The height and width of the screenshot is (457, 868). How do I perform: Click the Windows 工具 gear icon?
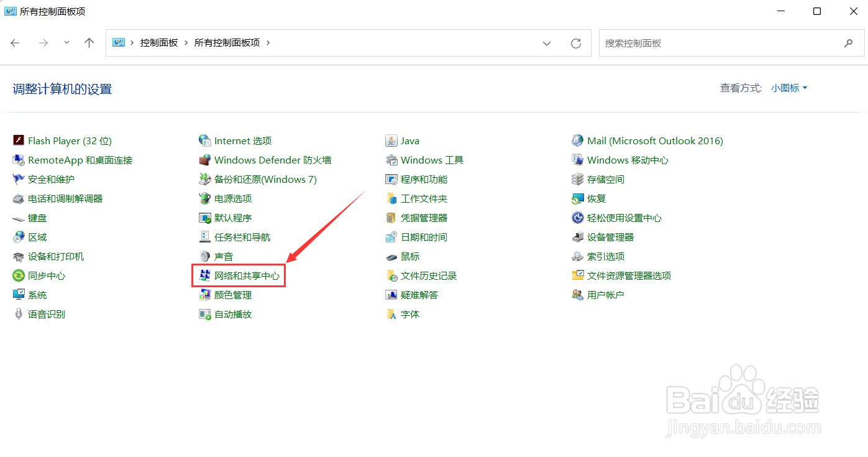pos(391,160)
